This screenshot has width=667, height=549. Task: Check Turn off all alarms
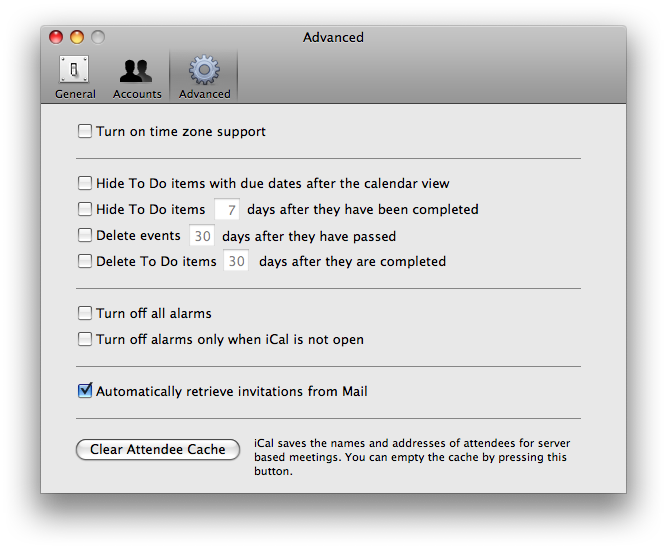point(85,313)
